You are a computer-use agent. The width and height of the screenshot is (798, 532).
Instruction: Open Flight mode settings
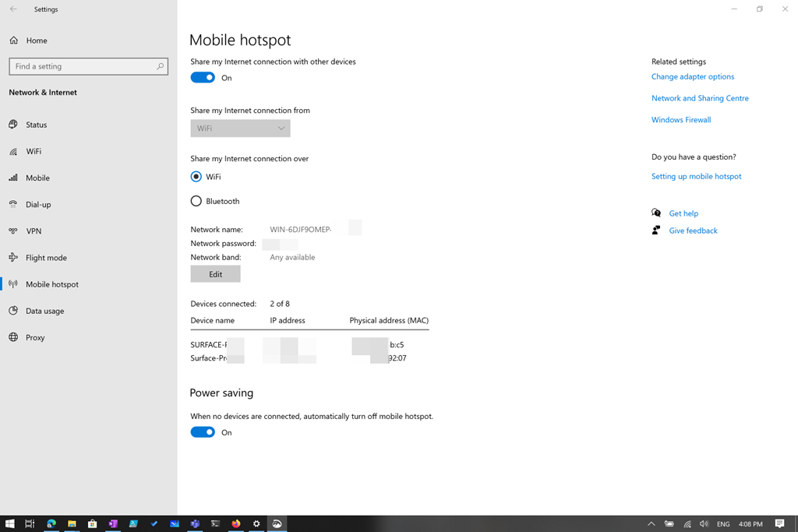coord(46,258)
